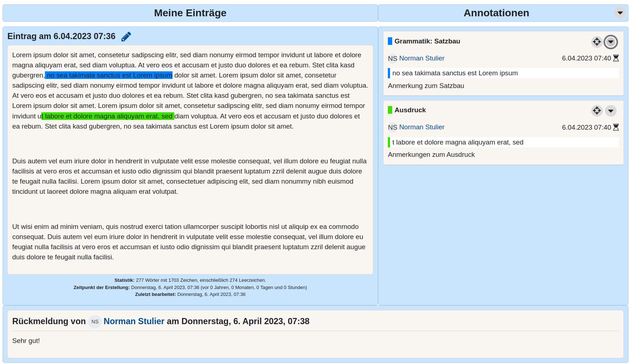Expand the Ausdruck annotation dropdown menu
Image resolution: width=630 pixels, height=364 pixels.
610,110
